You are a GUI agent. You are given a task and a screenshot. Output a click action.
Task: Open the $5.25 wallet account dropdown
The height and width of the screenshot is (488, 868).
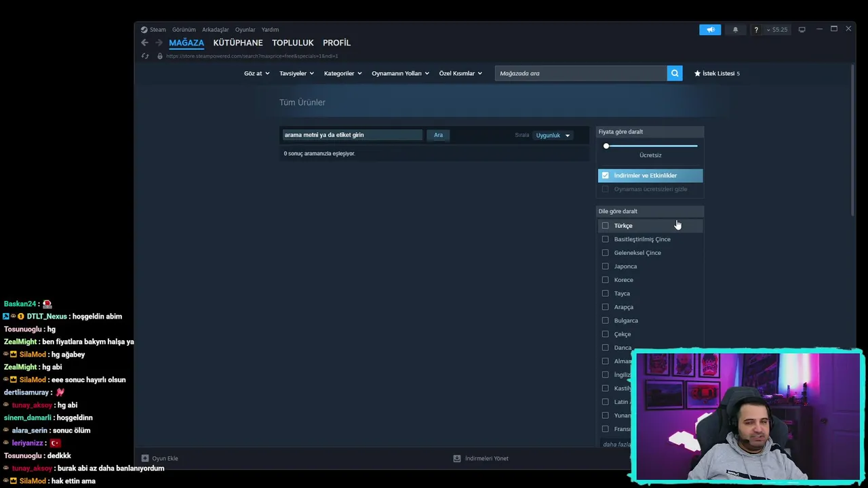coord(776,30)
